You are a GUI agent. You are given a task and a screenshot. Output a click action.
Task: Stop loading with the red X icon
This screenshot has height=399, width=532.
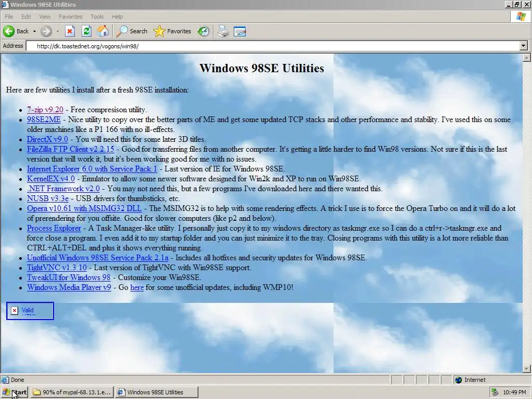70,31
